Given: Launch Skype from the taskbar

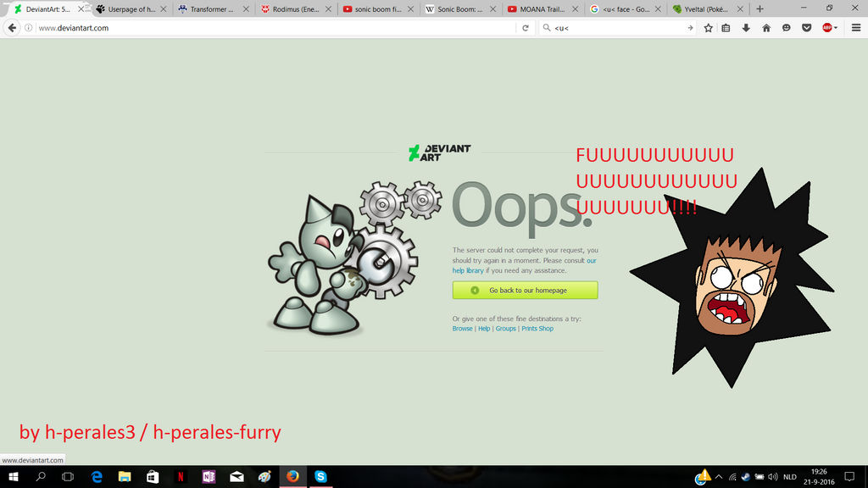Looking at the screenshot, I should pos(320,476).
